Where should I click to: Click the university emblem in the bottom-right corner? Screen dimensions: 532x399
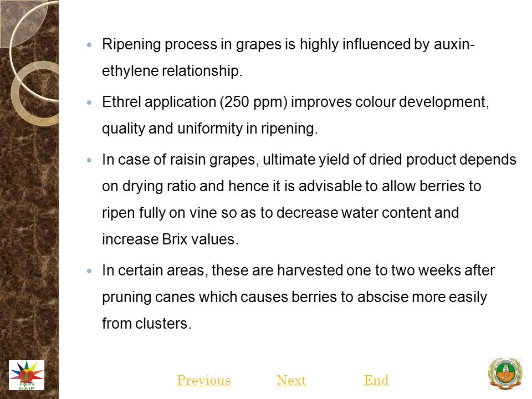click(505, 374)
